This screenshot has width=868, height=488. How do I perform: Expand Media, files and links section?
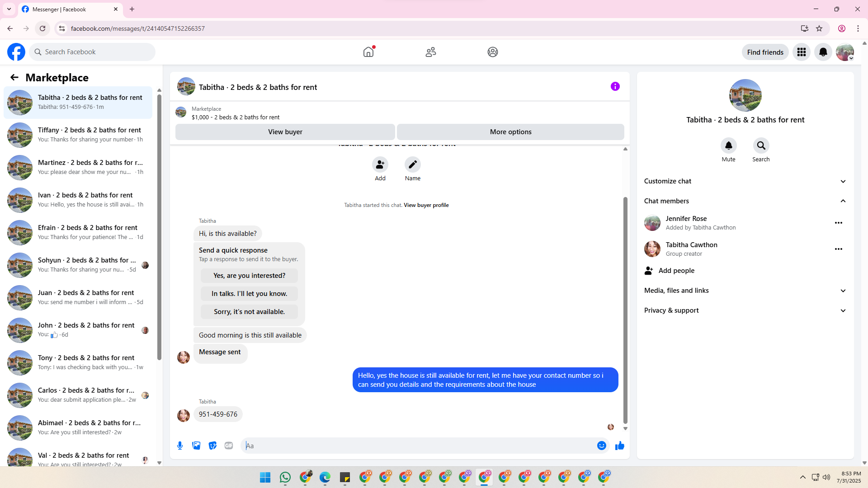tap(745, 291)
